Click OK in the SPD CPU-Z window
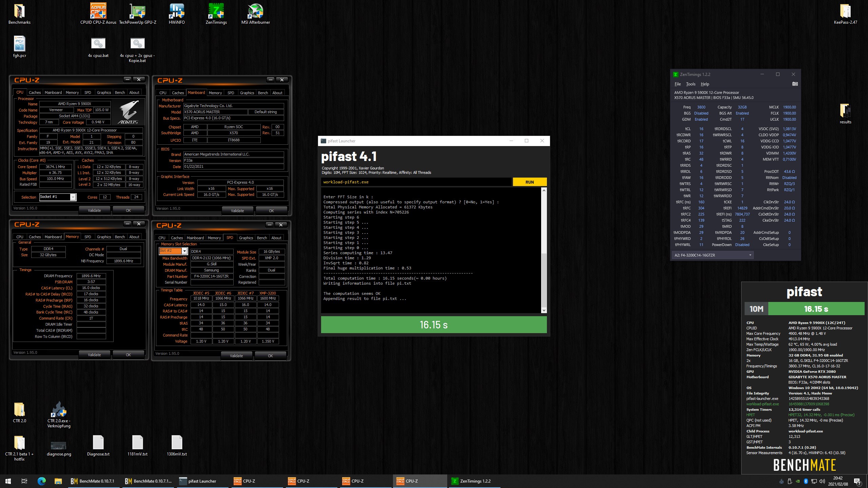This screenshot has height=488, width=868. tap(270, 356)
